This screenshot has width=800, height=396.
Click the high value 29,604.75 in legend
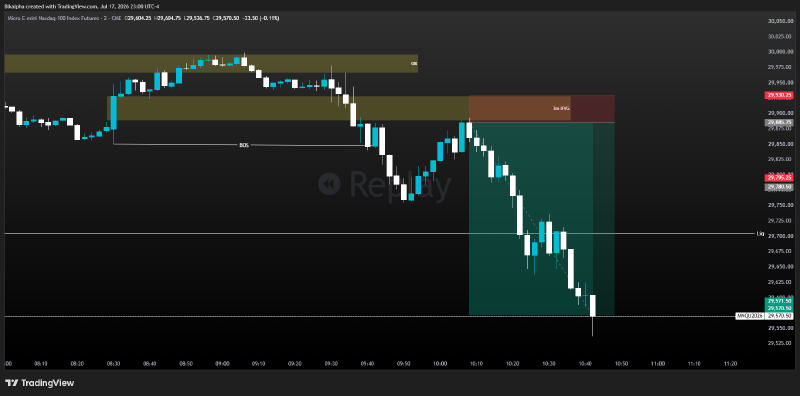coord(168,18)
